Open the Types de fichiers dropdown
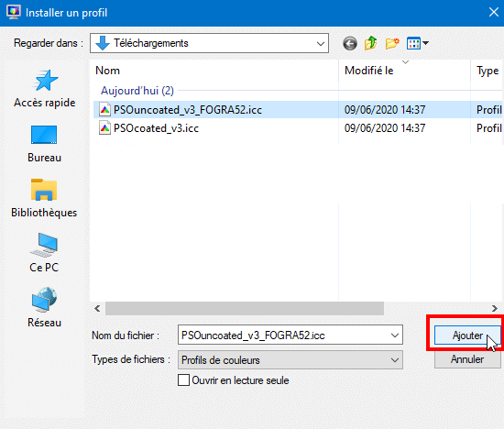This screenshot has height=429, width=504. tap(290, 360)
